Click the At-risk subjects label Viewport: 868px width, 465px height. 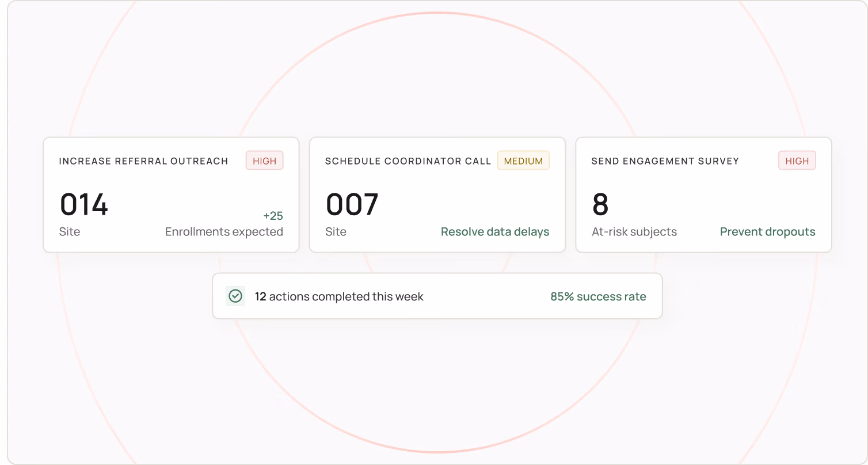point(634,232)
